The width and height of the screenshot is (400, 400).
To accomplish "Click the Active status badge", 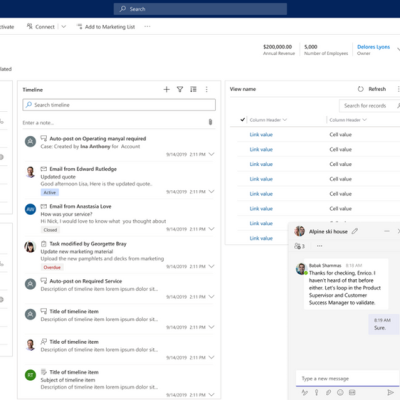I will pyautogui.click(x=50, y=192).
